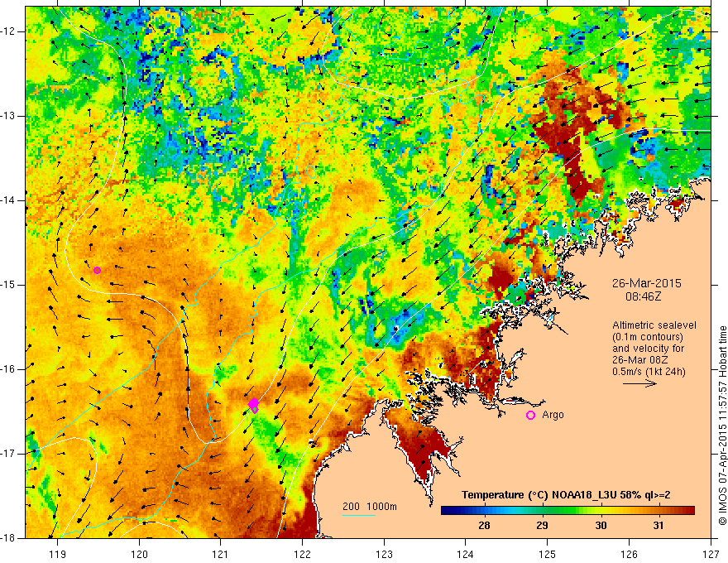Click the IMOS copyright timestamp text
Image resolution: width=728 pixels, height=563 pixels.
722,426
